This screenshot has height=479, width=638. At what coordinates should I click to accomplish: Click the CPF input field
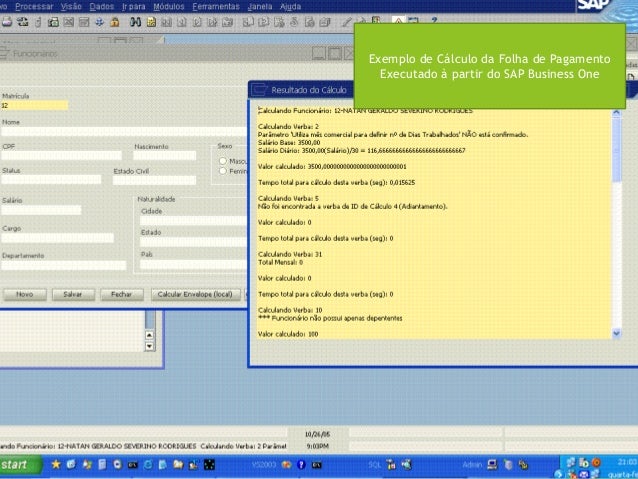tap(61, 155)
